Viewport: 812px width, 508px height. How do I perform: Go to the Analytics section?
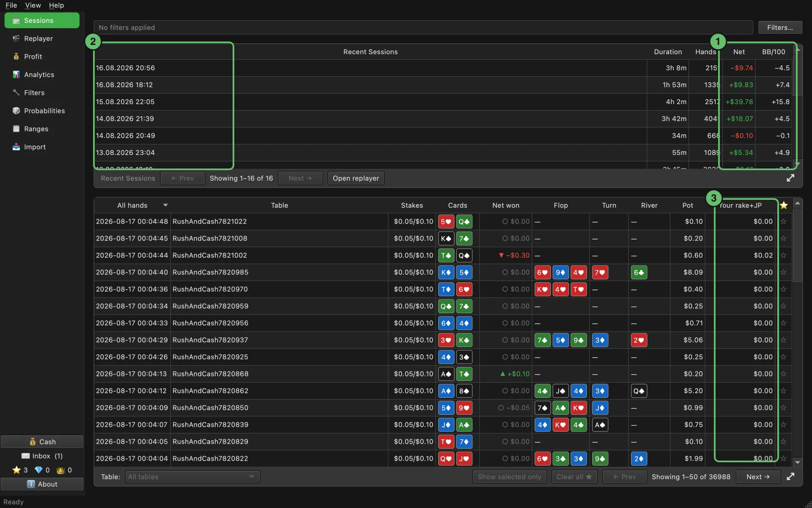(41, 75)
